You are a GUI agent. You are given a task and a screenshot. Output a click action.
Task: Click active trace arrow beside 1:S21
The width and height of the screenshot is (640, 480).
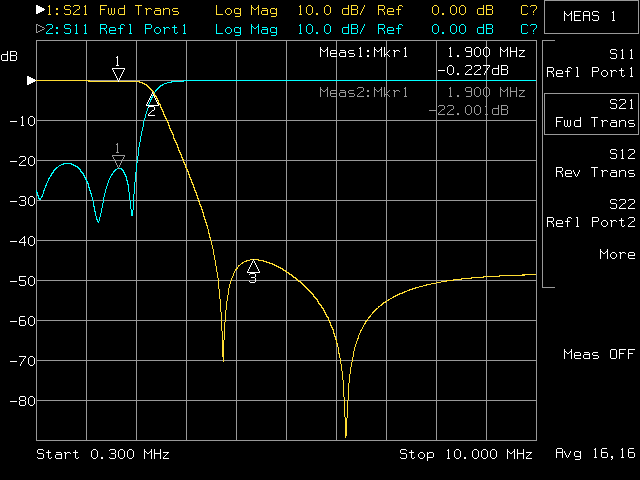coord(40,10)
